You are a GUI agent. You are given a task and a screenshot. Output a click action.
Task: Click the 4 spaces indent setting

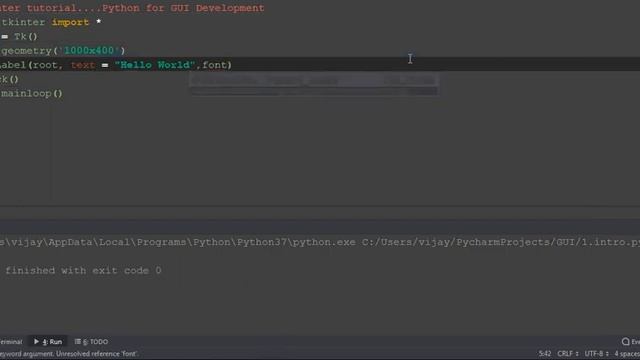point(627,353)
